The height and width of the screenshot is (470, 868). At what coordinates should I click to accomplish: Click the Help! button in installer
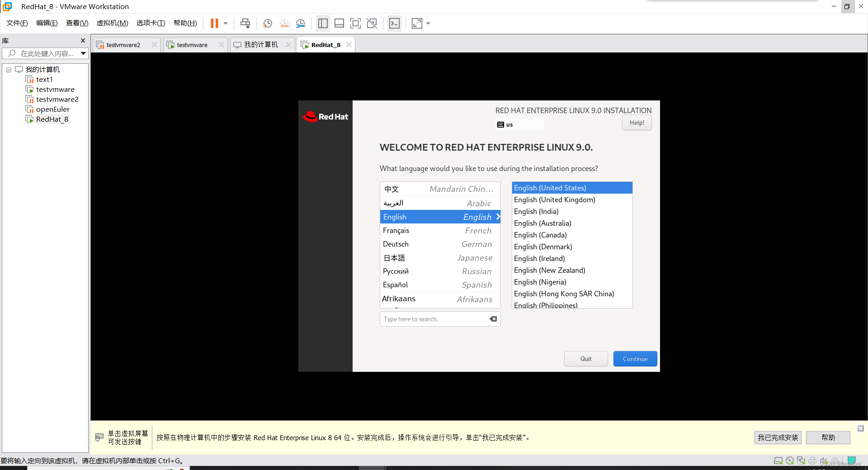tap(637, 123)
